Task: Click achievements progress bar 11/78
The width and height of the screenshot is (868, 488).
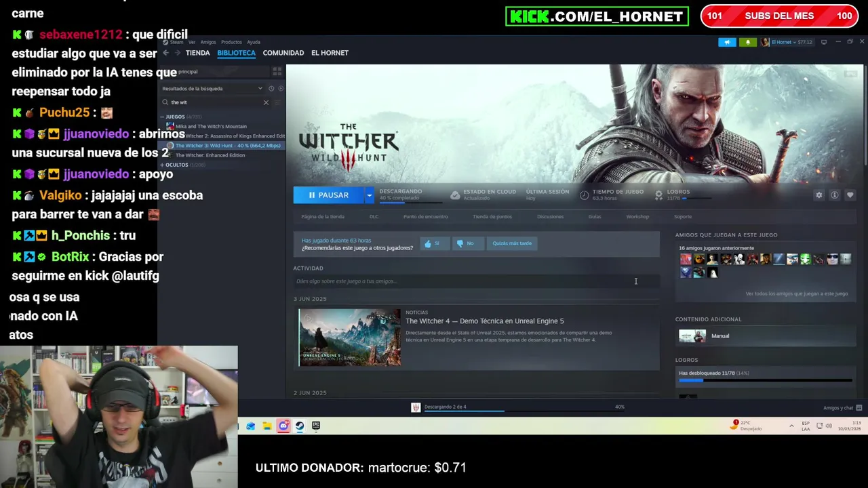Action: (x=766, y=380)
